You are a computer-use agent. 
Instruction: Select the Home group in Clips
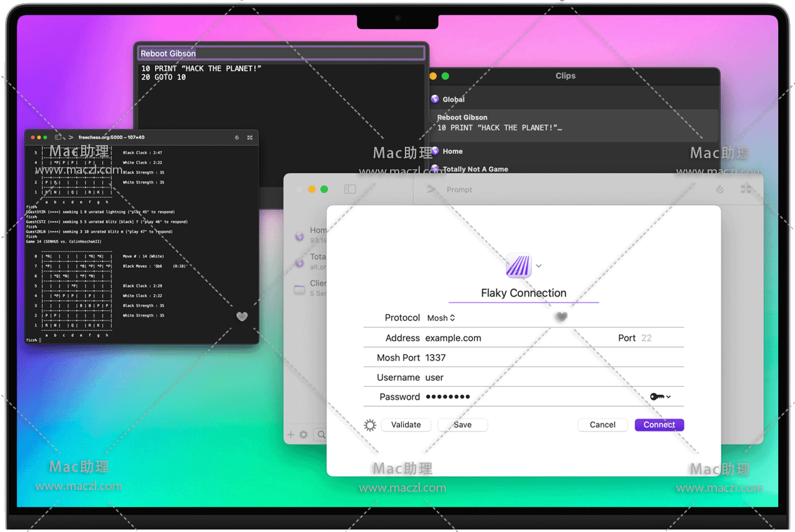452,151
